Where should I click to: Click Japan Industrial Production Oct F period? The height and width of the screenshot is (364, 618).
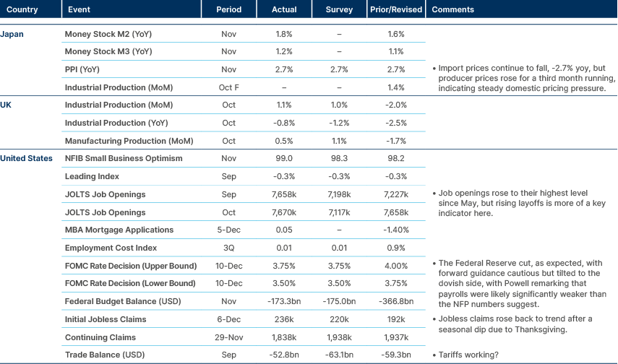click(229, 87)
